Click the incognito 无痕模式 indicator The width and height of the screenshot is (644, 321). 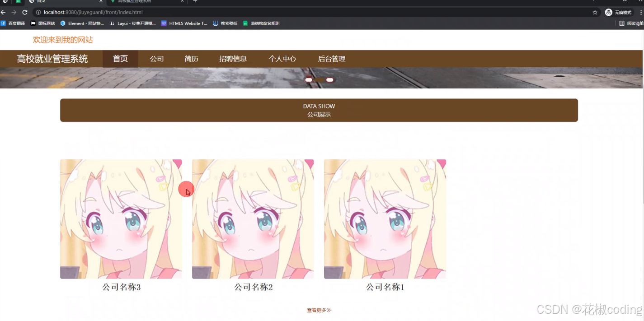[619, 12]
